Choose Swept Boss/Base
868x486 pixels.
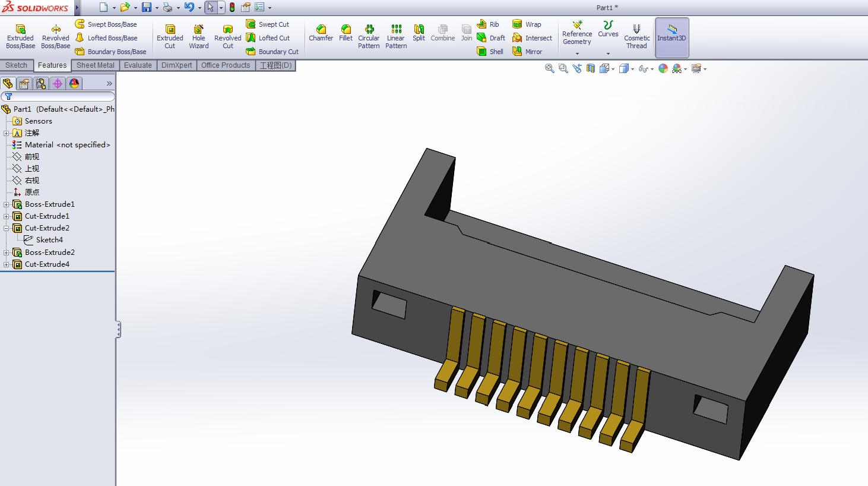click(x=106, y=24)
